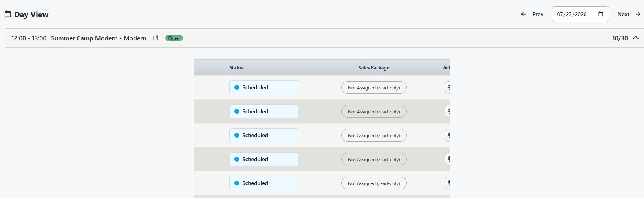Go to next day with Next
This screenshot has height=198, width=644.
629,14
